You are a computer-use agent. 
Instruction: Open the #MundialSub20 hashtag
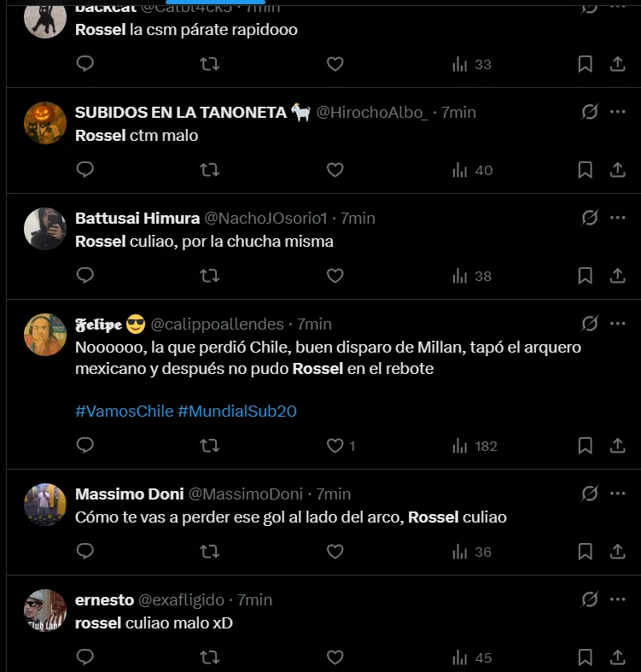[x=236, y=411]
